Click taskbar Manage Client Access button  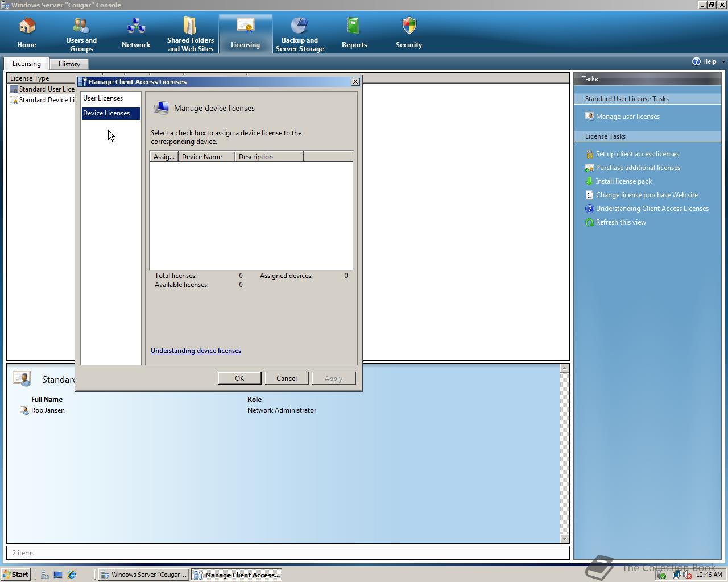237,575
